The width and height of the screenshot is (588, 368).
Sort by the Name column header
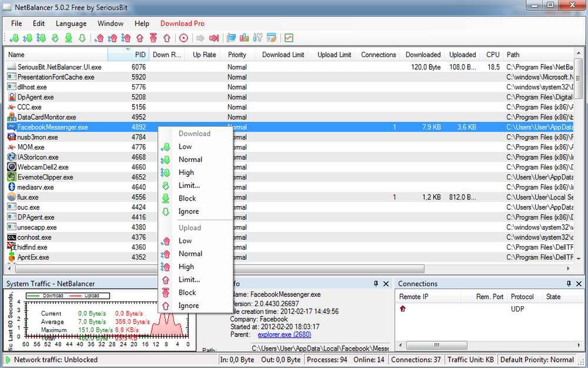click(x=56, y=54)
